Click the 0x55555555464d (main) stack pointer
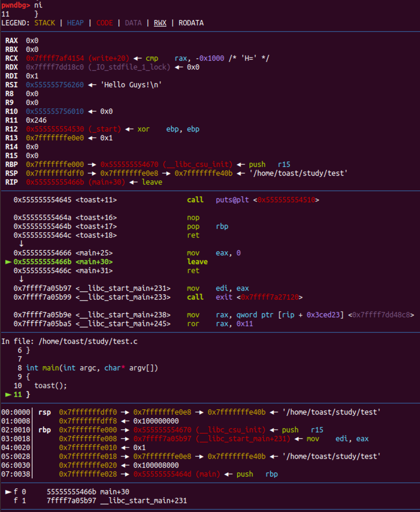 tap(177, 474)
